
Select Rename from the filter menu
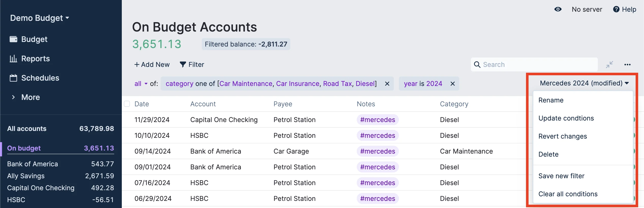551,100
